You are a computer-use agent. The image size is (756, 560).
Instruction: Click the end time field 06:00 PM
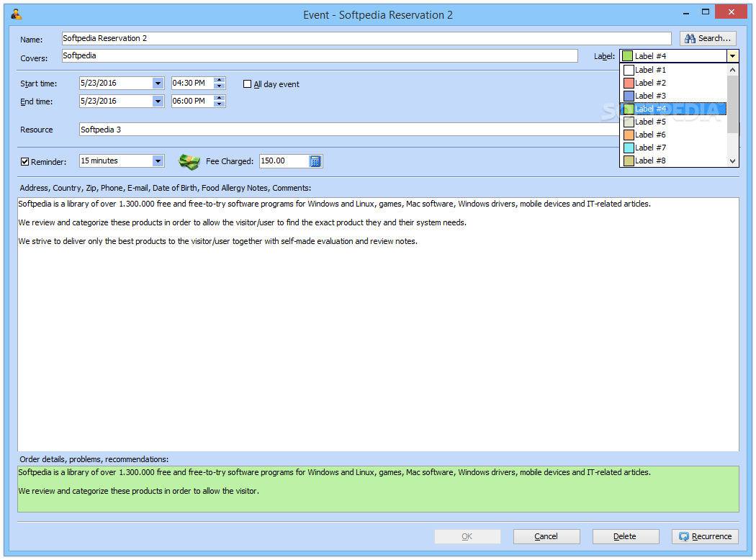192,101
